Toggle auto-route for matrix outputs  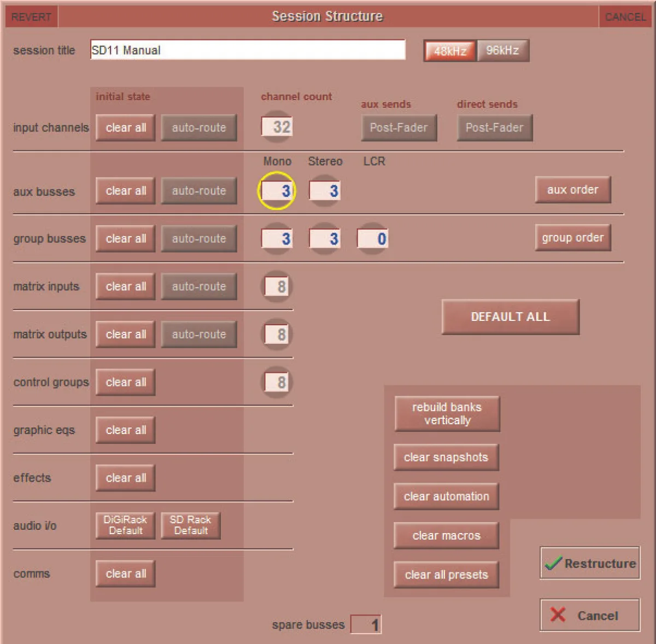[x=199, y=335]
